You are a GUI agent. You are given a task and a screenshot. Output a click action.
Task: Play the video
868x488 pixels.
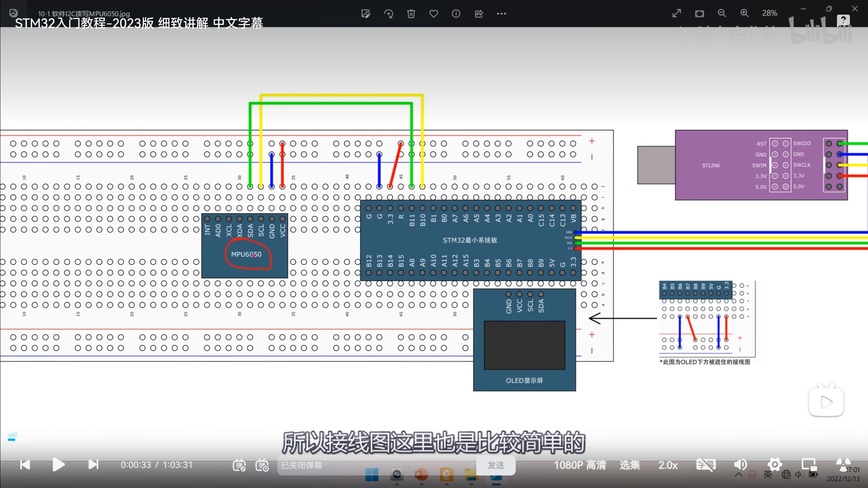coord(58,465)
